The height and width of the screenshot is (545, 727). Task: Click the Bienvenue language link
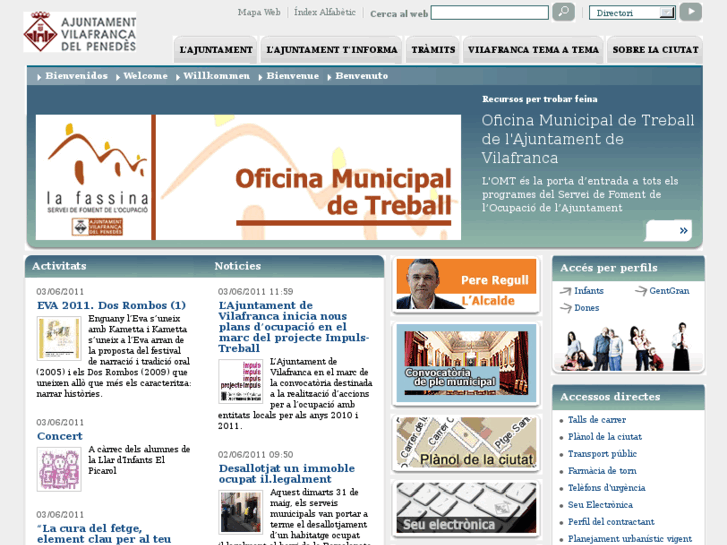(293, 76)
